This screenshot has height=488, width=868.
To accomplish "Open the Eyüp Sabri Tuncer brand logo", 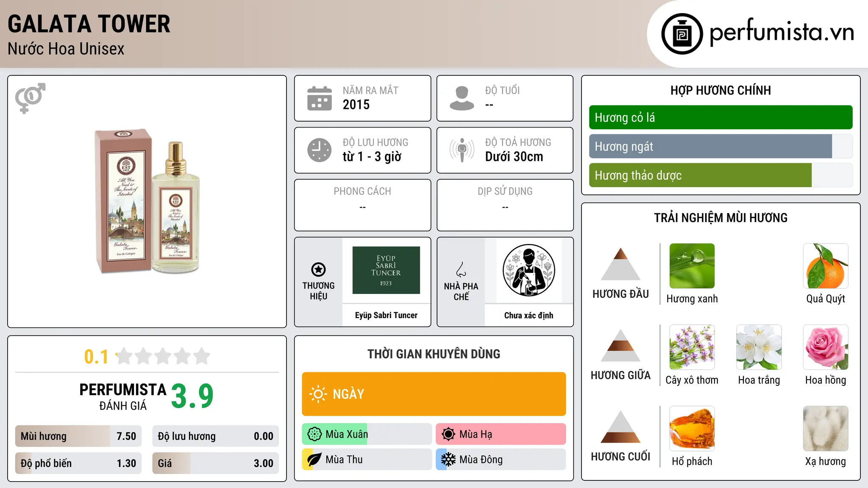I will [x=386, y=270].
